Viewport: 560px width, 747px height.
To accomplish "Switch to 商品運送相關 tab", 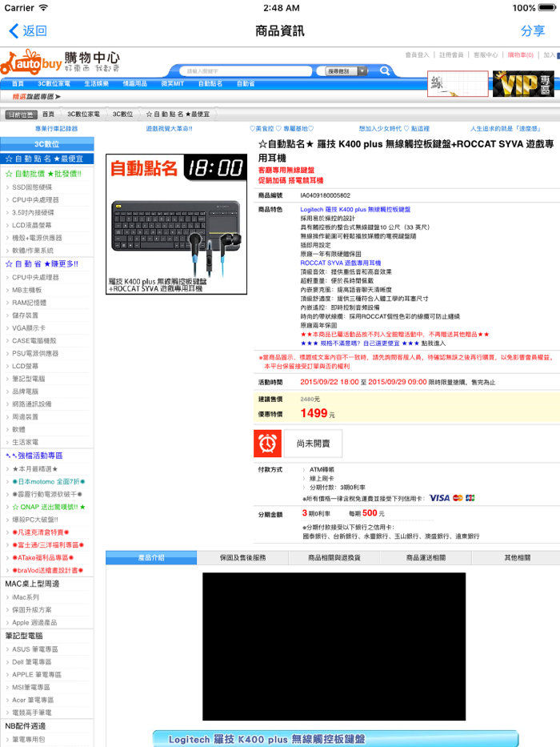I will [426, 557].
